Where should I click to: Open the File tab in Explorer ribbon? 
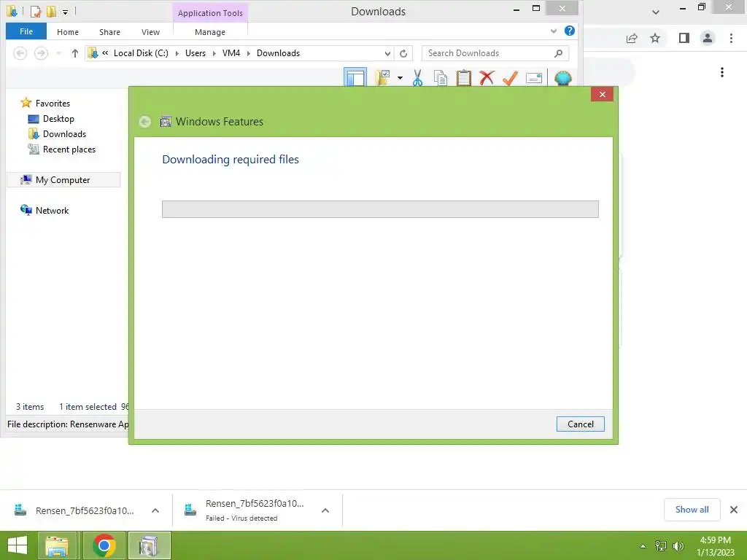[26, 31]
